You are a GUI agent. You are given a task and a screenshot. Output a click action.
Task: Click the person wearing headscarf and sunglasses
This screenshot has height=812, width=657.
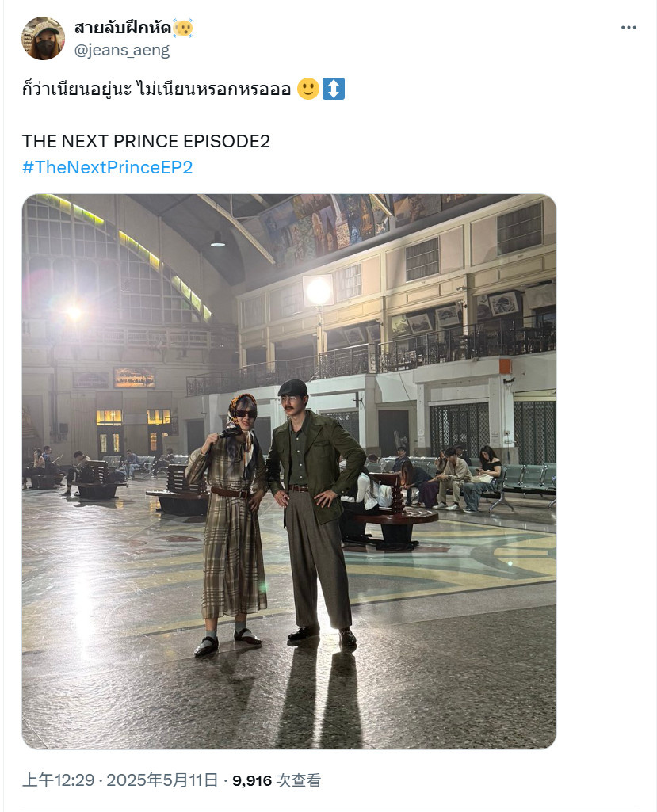(228, 523)
